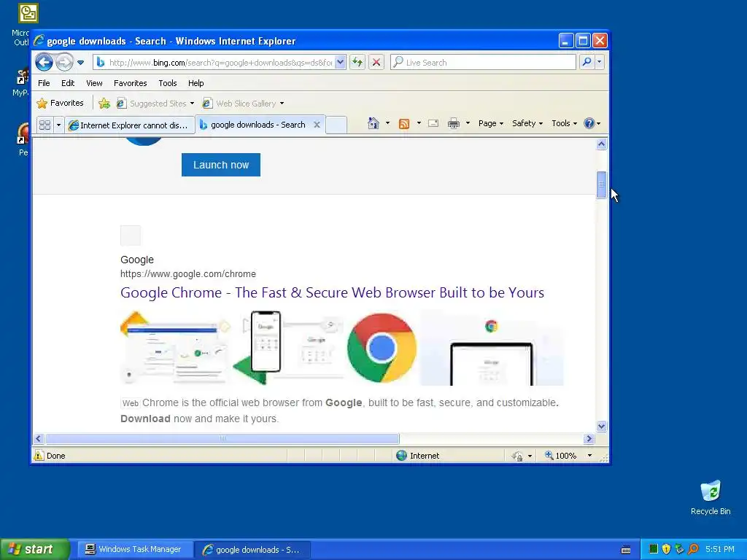
Task: Click the Print icon
Action: click(454, 123)
